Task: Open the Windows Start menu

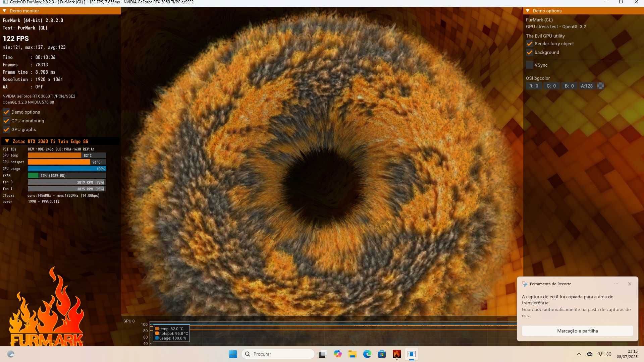Action: (x=233, y=354)
